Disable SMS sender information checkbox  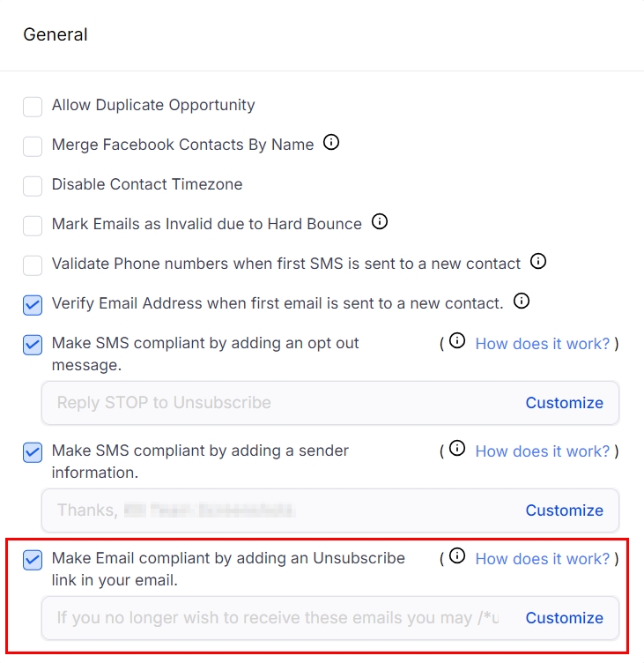tap(33, 452)
